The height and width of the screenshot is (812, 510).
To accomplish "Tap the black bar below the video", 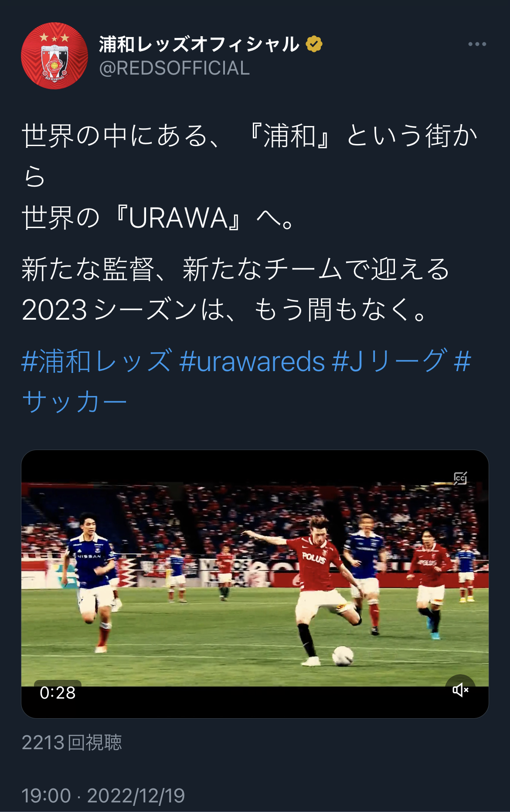I will [x=255, y=702].
